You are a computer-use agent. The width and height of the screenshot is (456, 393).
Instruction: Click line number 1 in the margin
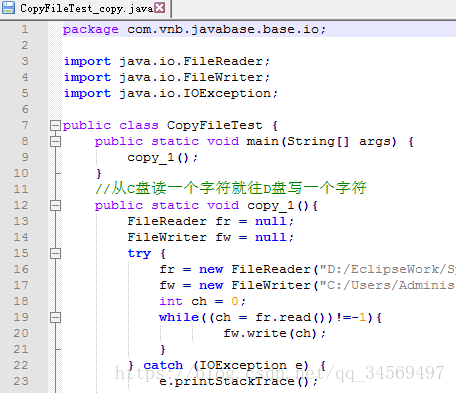tap(25, 29)
